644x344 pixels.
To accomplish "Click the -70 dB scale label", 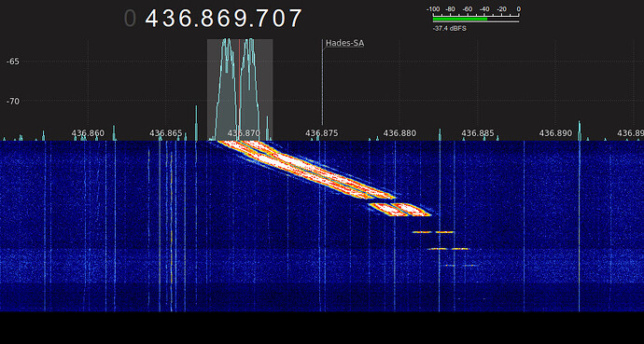I will (x=13, y=101).
